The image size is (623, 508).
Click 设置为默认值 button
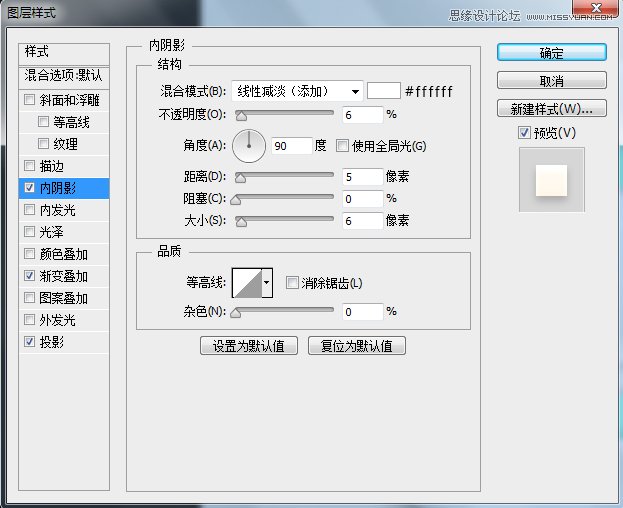249,346
